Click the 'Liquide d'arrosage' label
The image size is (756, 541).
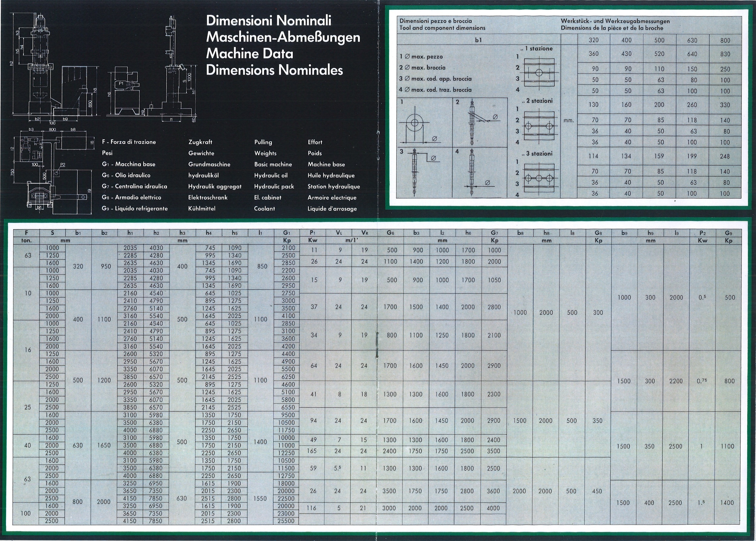[x=332, y=209]
